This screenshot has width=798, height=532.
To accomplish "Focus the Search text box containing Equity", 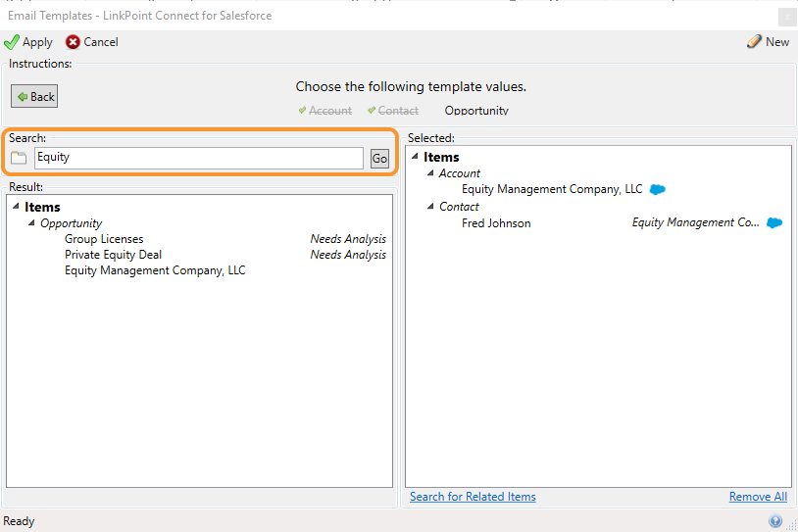I will pos(198,158).
